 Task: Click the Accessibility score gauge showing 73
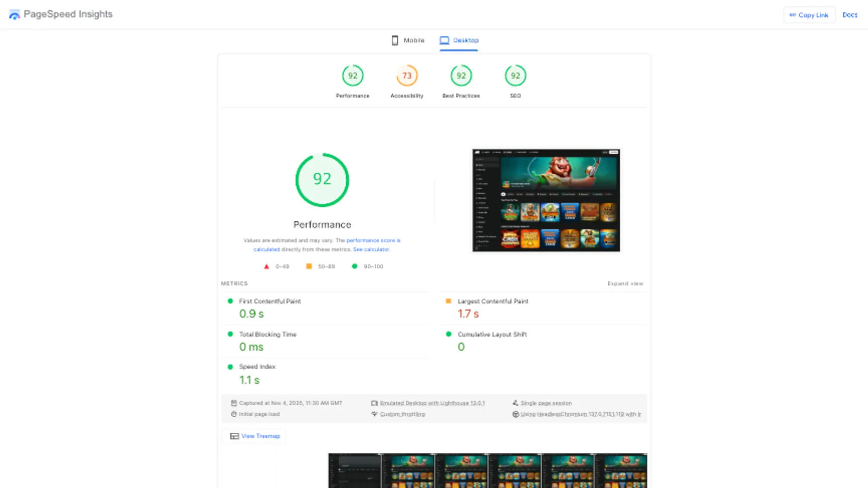click(407, 75)
